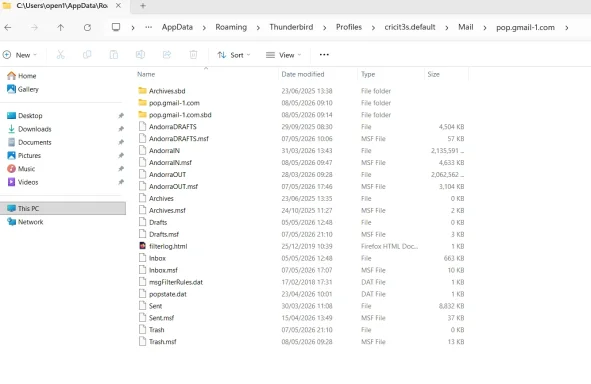
Task: Sort by Name column header
Action: pyautogui.click(x=146, y=74)
